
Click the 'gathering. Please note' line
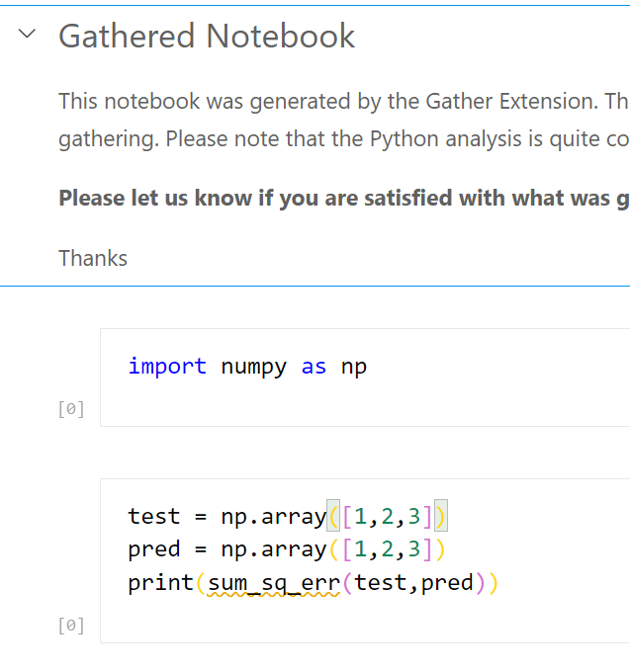coord(344,139)
